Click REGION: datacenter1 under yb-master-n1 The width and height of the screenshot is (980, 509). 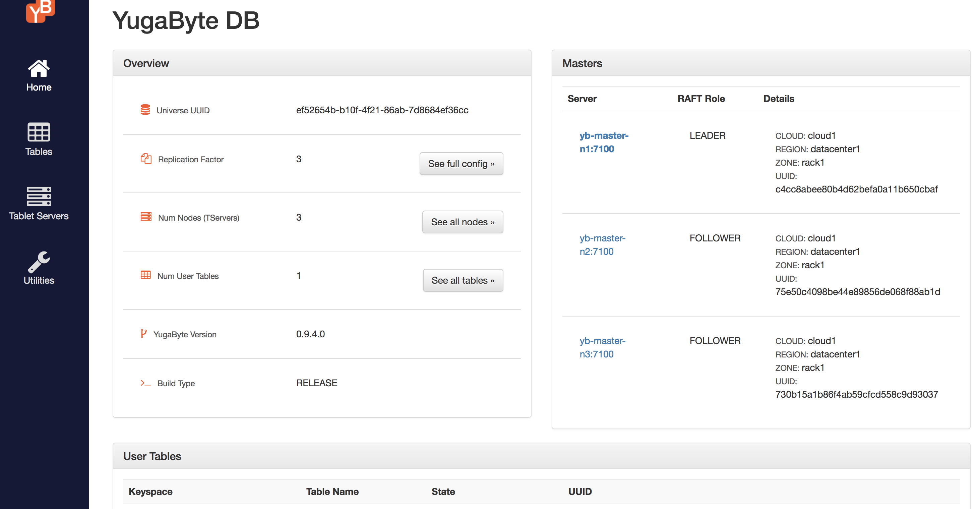817,149
